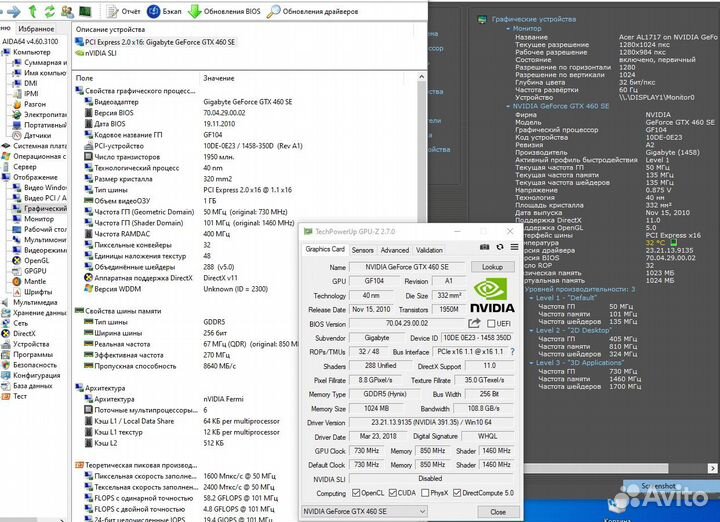Click the Lookup button in GPU-Z
Image resolution: width=720 pixels, height=522 pixels.
(492, 267)
